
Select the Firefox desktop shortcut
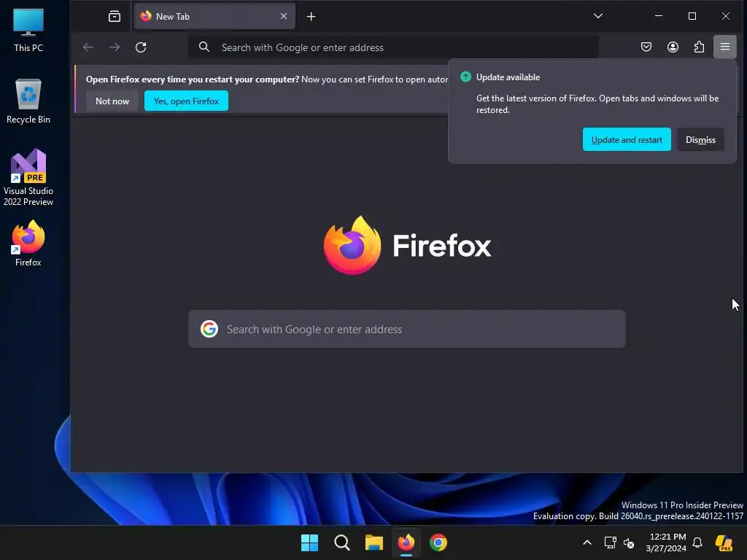(28, 244)
